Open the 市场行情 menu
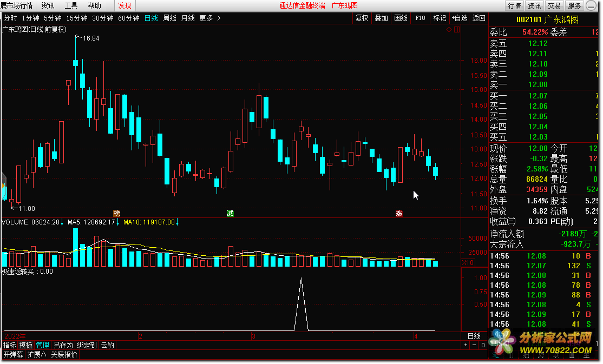 click(17, 6)
